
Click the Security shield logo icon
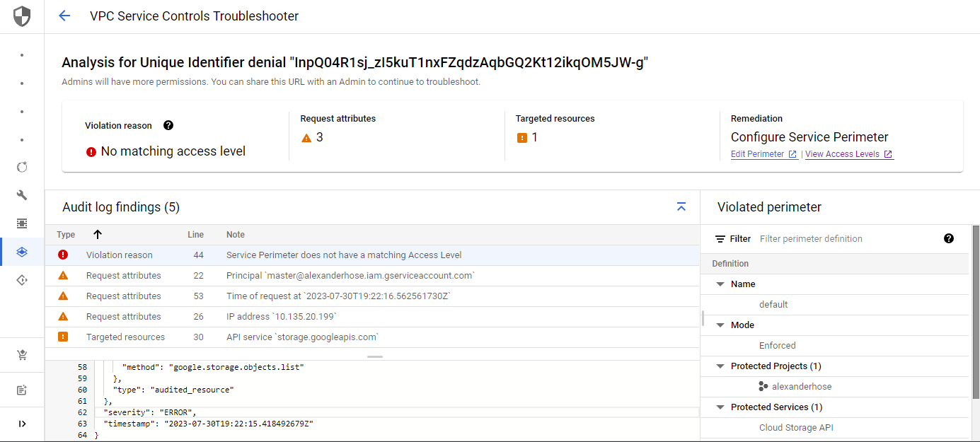pyautogui.click(x=22, y=16)
